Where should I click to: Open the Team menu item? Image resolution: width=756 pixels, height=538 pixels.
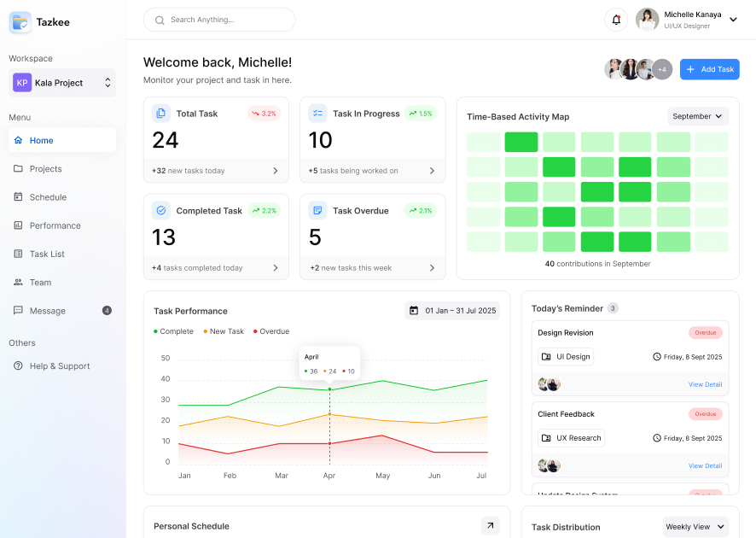point(62,283)
